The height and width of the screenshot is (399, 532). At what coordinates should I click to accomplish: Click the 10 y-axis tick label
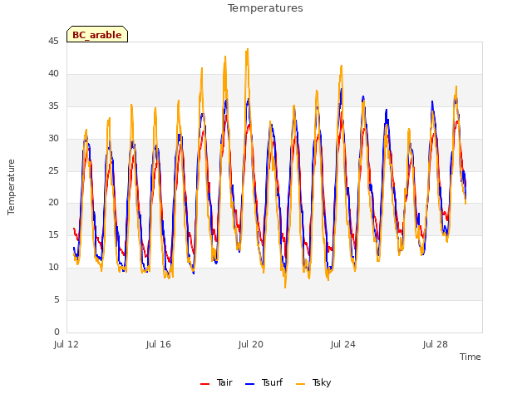point(53,267)
